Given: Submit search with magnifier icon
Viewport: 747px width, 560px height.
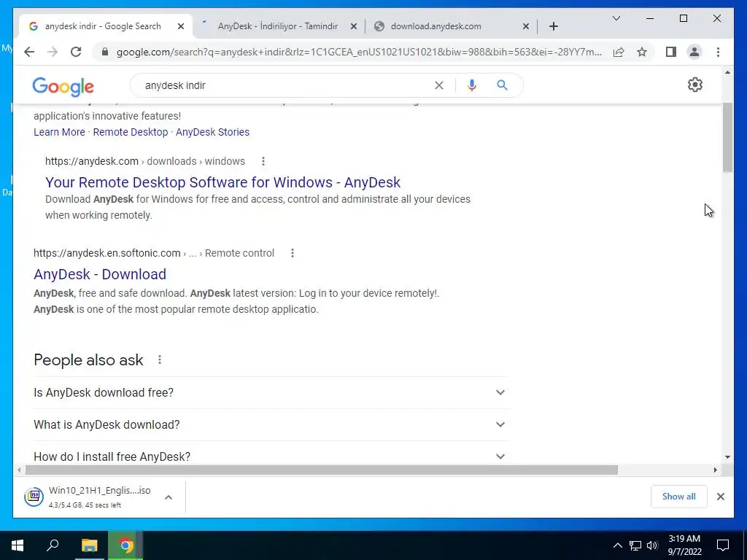Looking at the screenshot, I should [x=502, y=85].
